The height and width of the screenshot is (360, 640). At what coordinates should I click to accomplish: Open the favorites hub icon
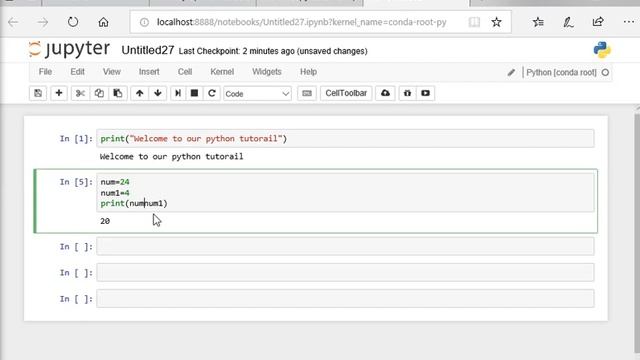(538, 22)
